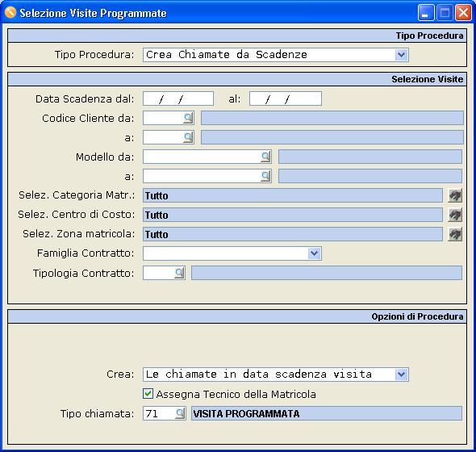Select the Tutto field of Selez. Categoria Matr.
This screenshot has height=452, width=476.
(x=293, y=195)
